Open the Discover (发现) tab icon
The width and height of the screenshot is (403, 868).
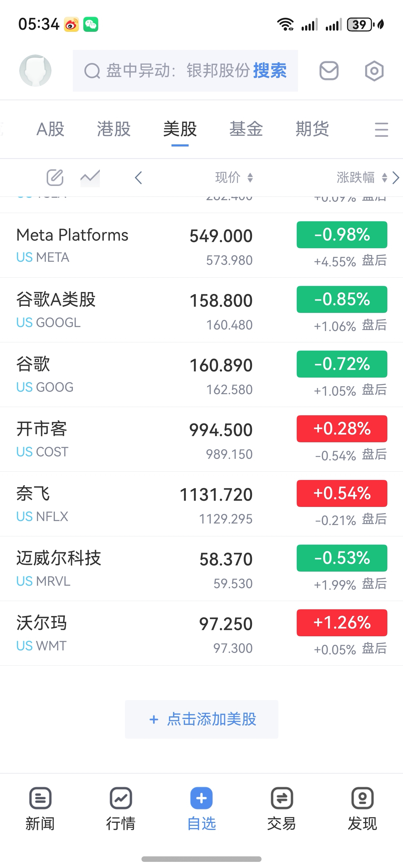click(x=362, y=798)
